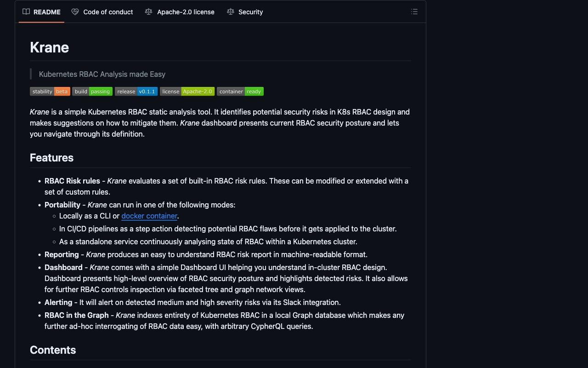Click the 'RBAC in the Graph' bold text

coord(77,315)
